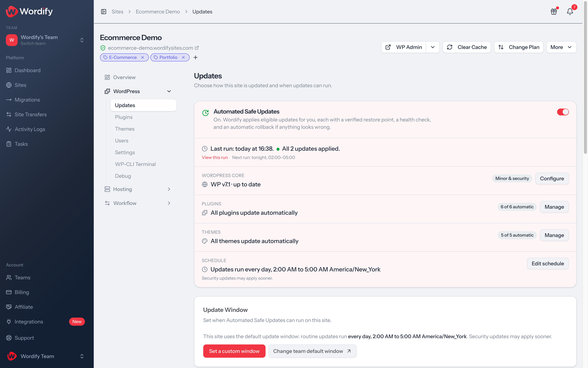Open WP-CLI Terminal

pos(143,164)
